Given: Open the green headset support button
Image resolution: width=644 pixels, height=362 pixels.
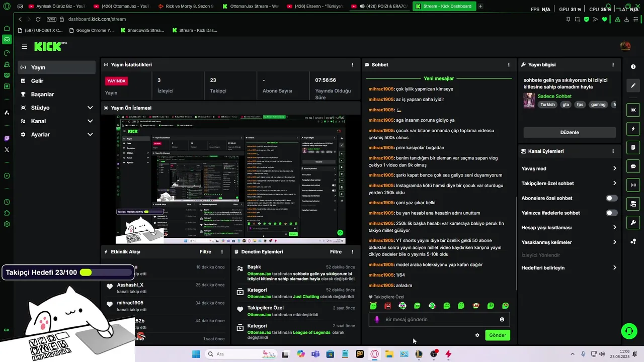Looking at the screenshot, I should click(x=629, y=331).
